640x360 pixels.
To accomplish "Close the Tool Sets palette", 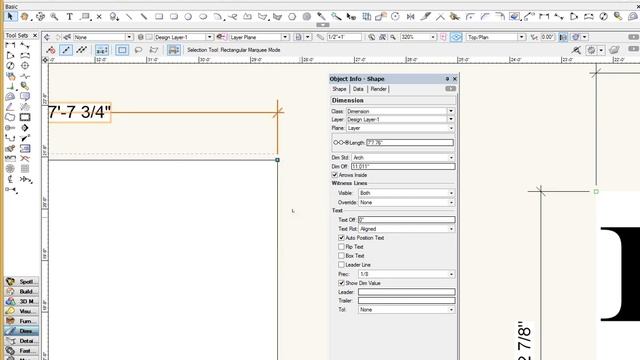I will [35, 36].
